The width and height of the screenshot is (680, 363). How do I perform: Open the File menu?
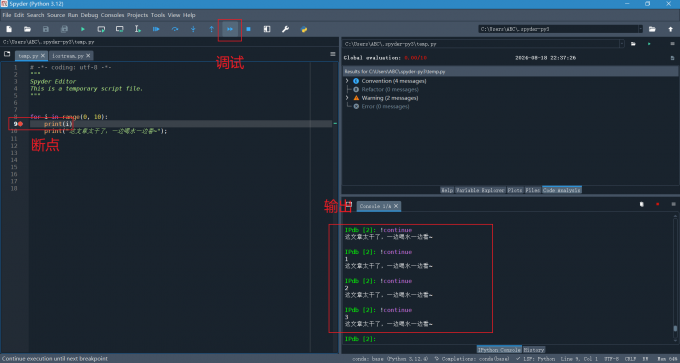pos(7,15)
